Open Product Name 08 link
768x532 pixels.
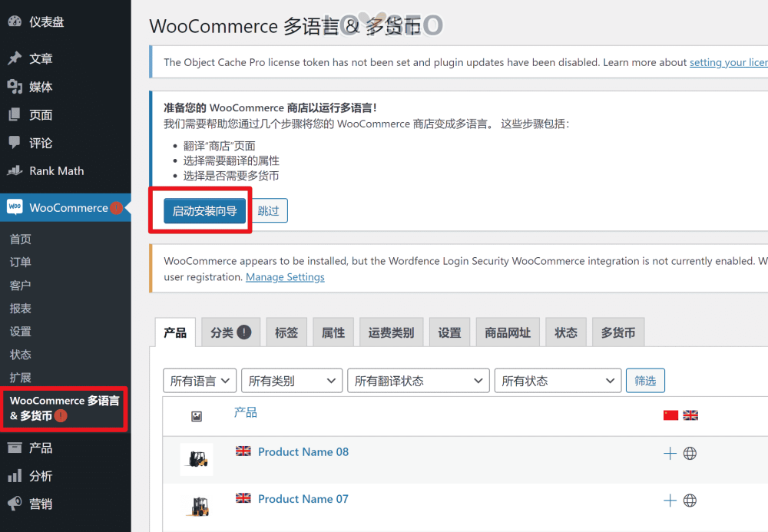click(303, 451)
